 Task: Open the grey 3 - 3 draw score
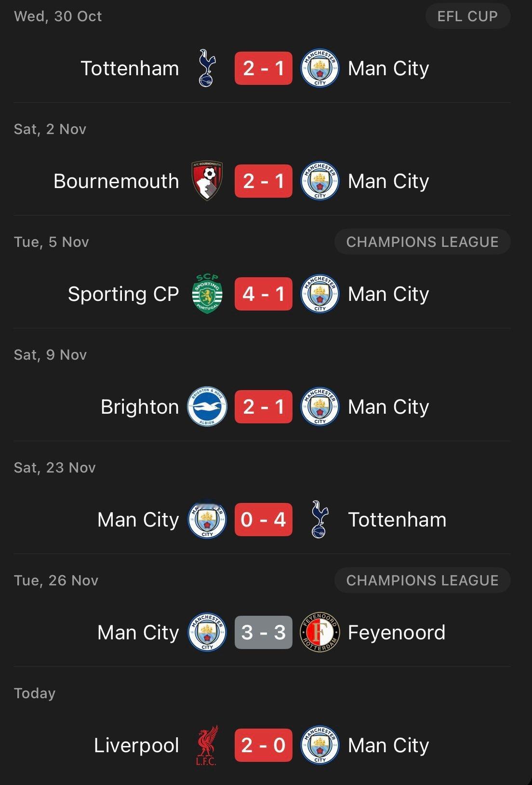(264, 632)
